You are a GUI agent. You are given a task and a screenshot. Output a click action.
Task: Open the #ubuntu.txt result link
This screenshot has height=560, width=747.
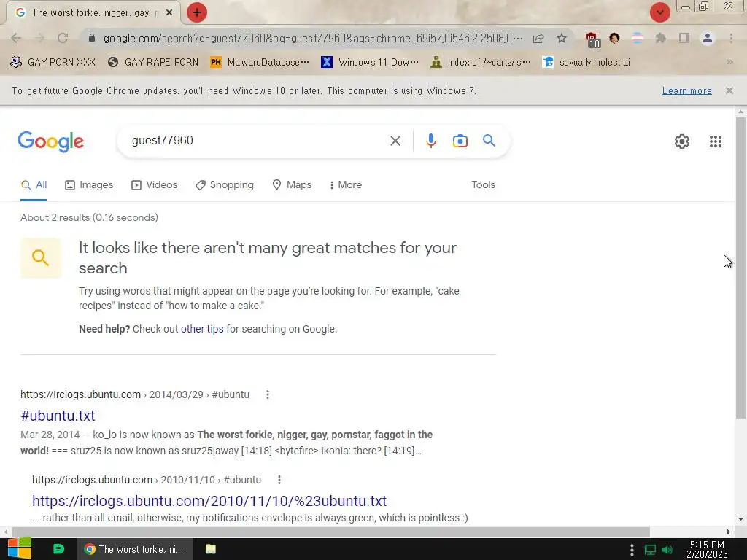click(58, 415)
